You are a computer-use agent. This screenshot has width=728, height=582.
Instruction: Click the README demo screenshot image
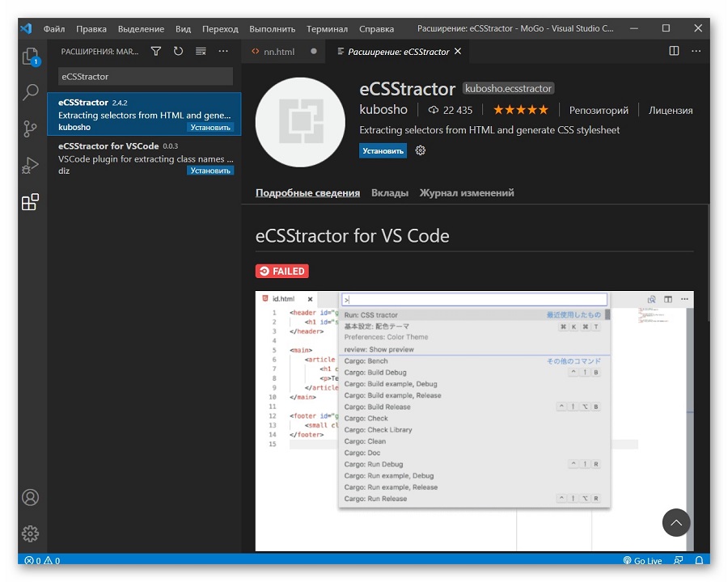[475, 421]
